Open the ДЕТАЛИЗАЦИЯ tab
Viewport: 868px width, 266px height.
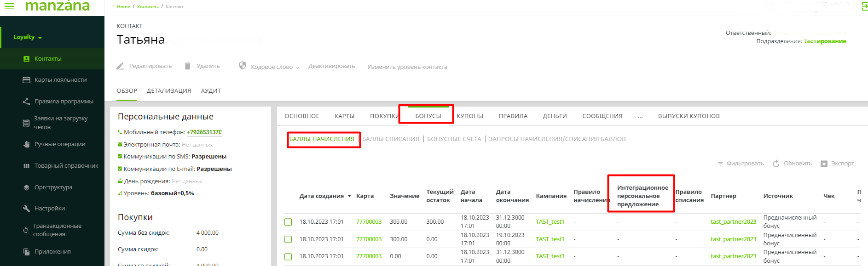click(168, 91)
